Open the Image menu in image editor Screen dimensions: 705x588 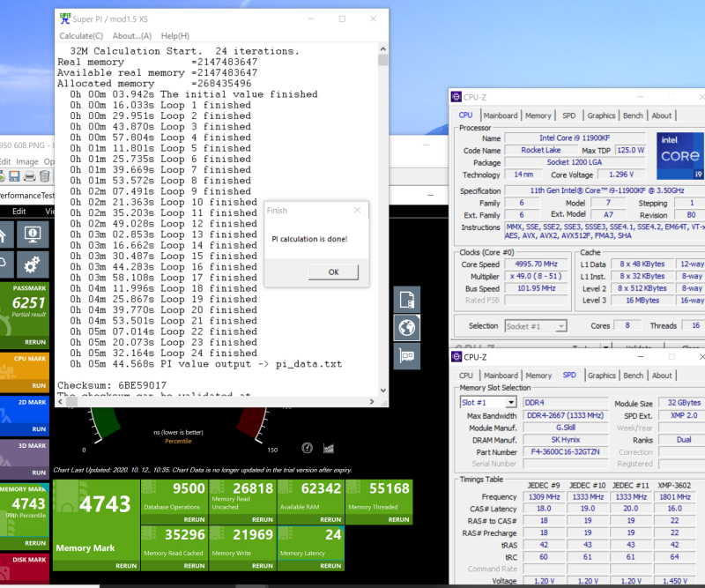[27, 161]
